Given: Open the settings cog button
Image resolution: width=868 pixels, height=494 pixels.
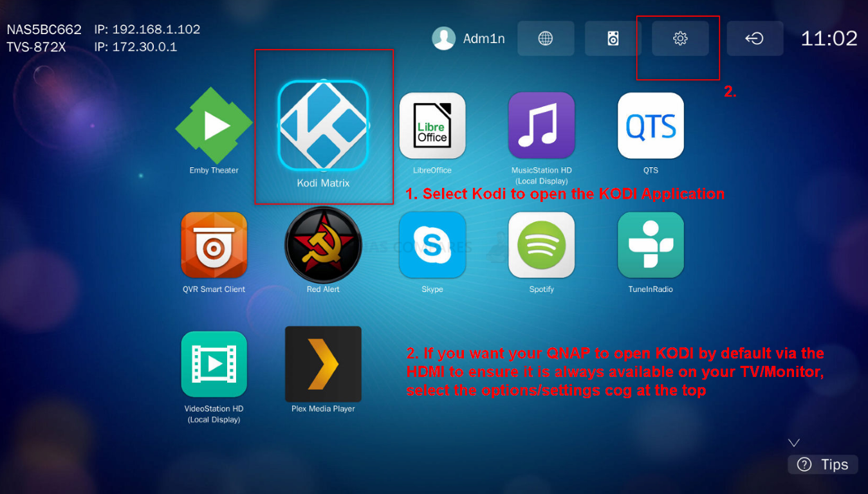Looking at the screenshot, I should [x=680, y=39].
